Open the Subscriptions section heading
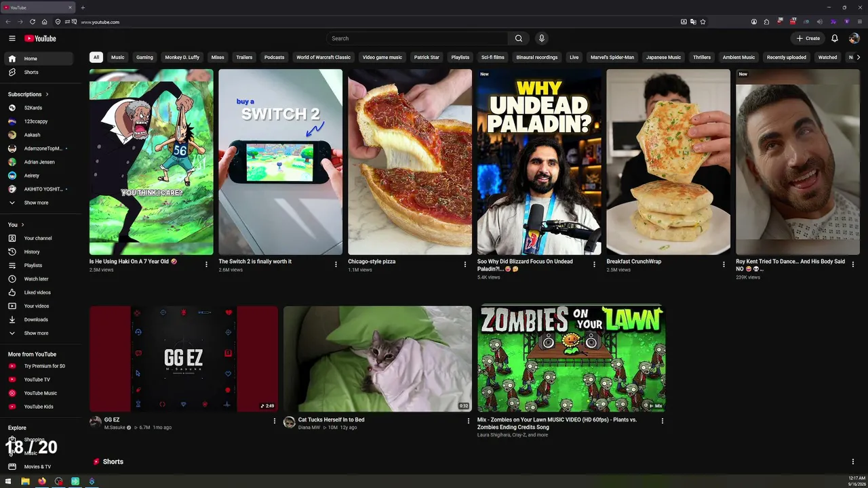The height and width of the screenshot is (488, 868). (x=28, y=94)
